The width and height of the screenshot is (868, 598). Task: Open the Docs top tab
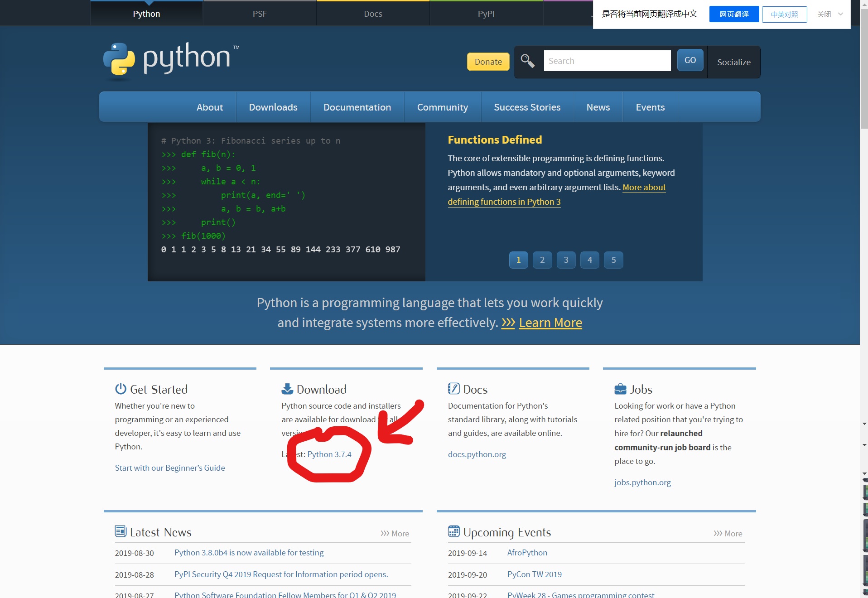tap(373, 14)
